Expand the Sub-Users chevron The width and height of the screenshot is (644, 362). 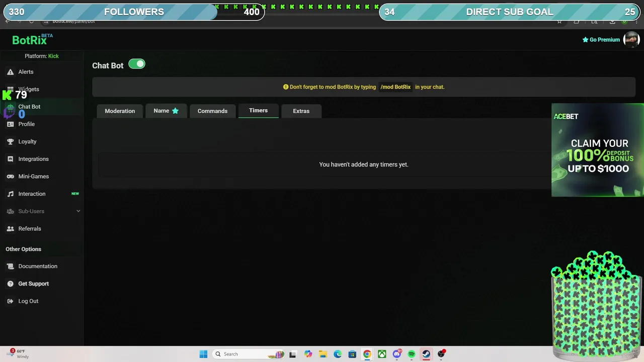78,211
